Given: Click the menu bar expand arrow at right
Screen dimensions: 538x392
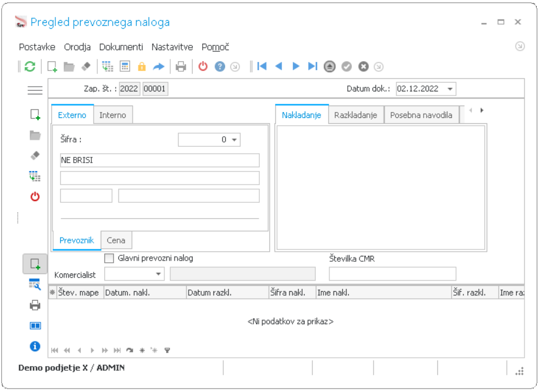Looking at the screenshot, I should pos(520,46).
